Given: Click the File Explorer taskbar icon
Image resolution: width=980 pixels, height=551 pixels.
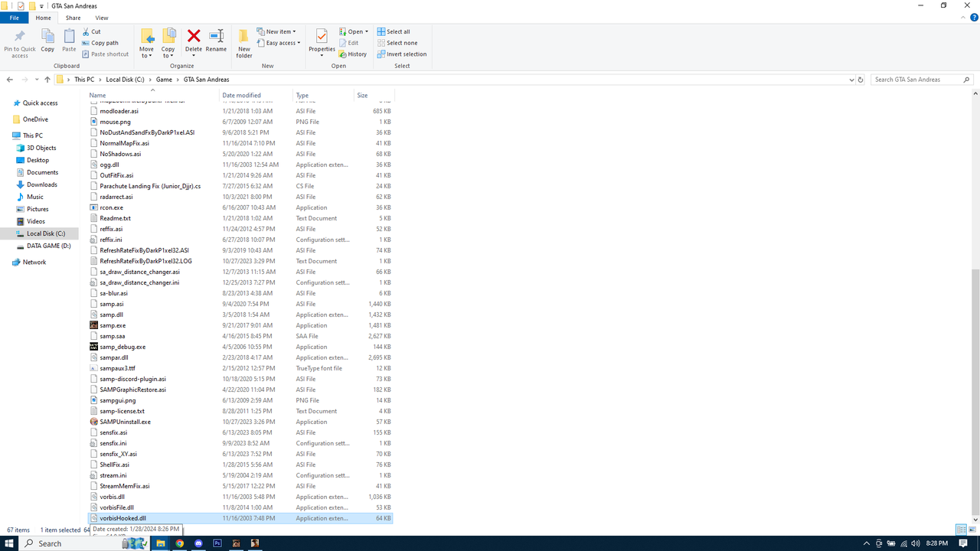Looking at the screenshot, I should click(x=161, y=543).
